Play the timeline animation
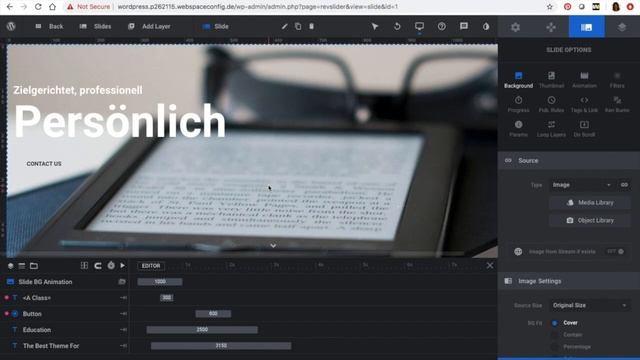Screen dimensions: 640x360 coord(123,266)
